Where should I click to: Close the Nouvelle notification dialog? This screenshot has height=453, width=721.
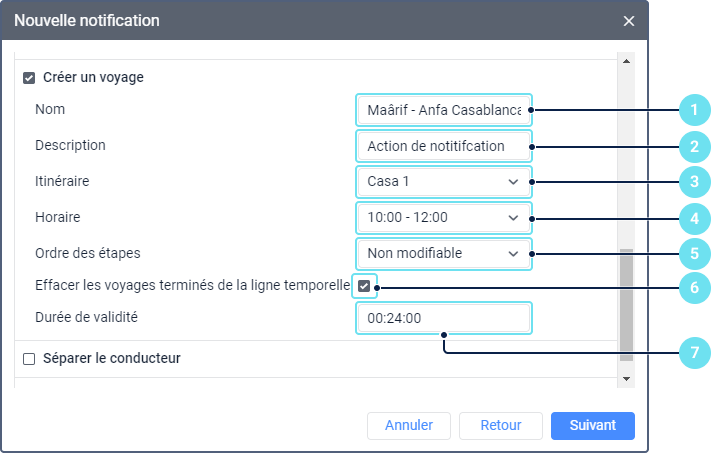pos(629,21)
